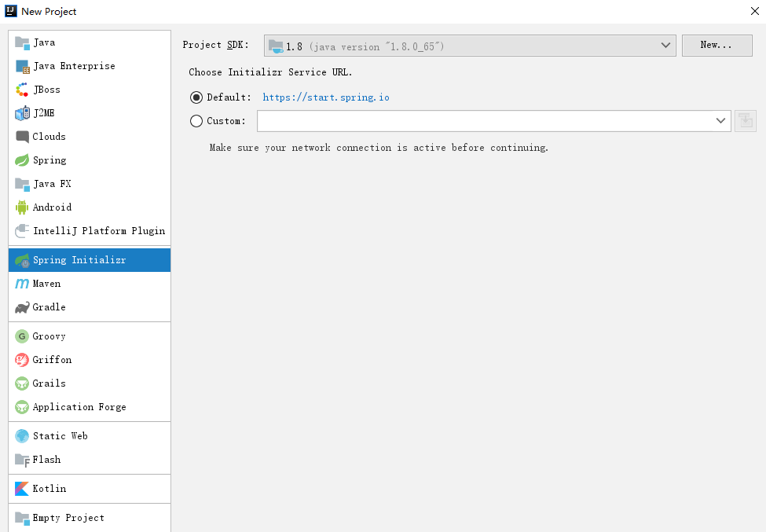This screenshot has width=766, height=532.
Task: Click the Java FX folder icon
Action: 22,184
